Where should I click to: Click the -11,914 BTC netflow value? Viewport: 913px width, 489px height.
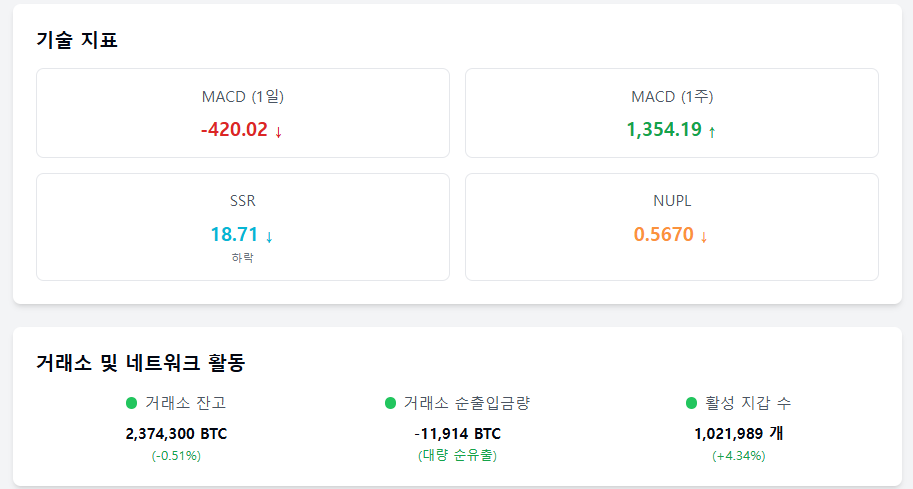click(458, 434)
